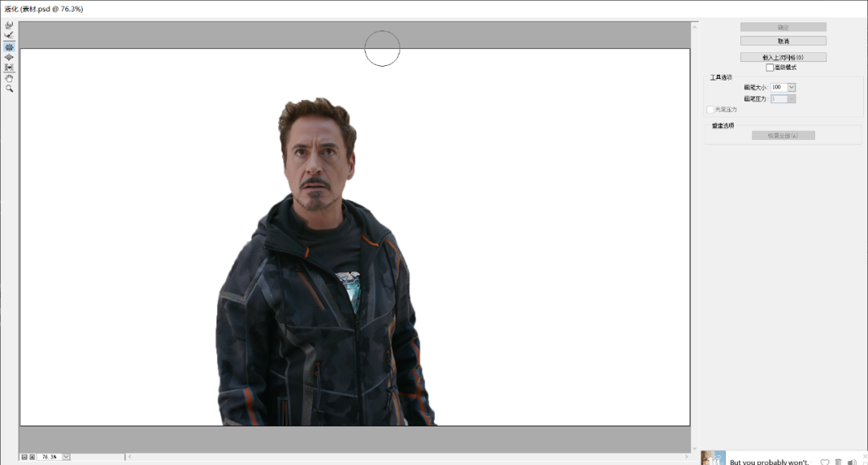
Task: Click the heart icon in bottom-right overlay
Action: click(x=825, y=462)
